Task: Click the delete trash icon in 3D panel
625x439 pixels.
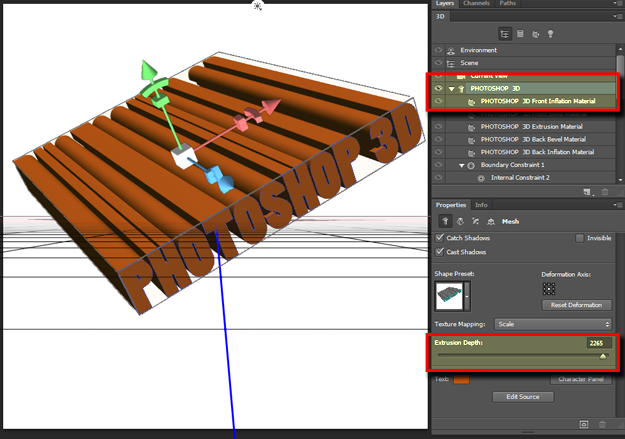Action: (x=605, y=191)
